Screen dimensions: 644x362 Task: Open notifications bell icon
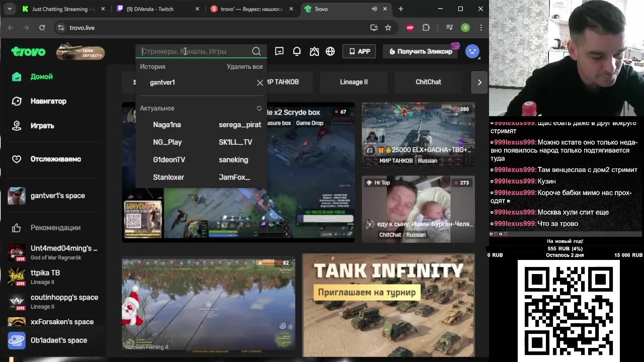(x=297, y=51)
